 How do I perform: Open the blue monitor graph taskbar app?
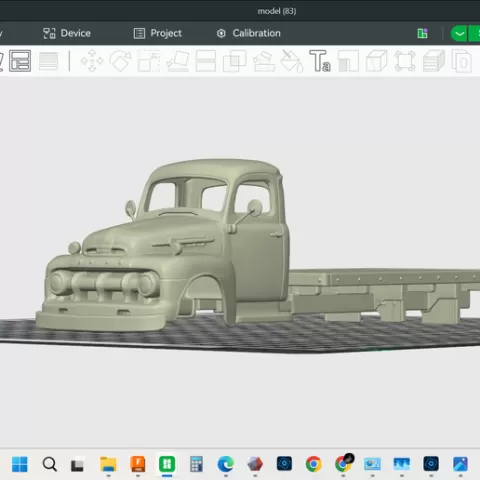(x=402, y=464)
